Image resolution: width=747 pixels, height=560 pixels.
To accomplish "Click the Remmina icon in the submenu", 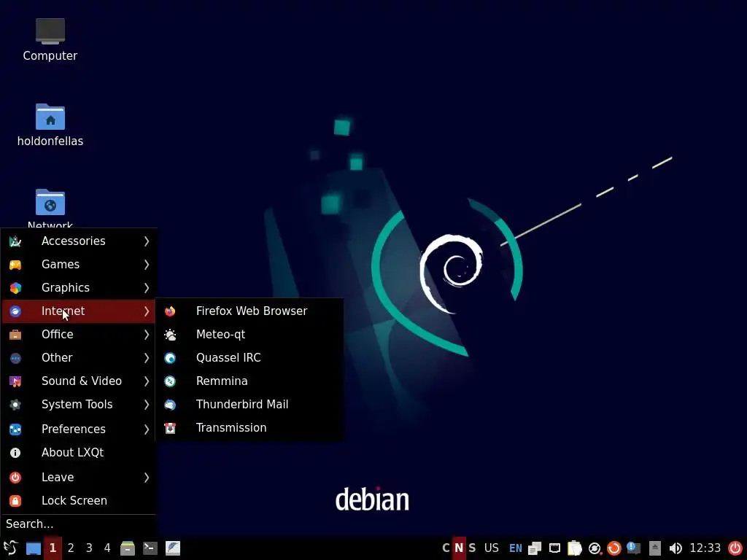I will pos(170,381).
